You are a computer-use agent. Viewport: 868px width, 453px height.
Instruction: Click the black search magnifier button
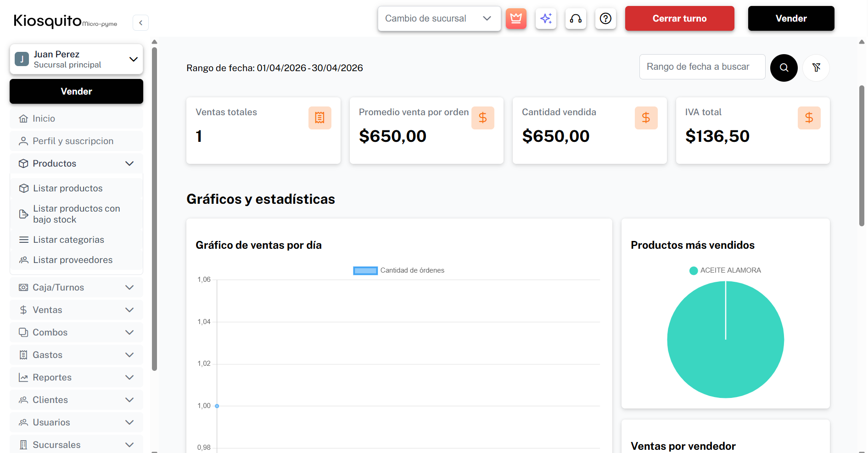tap(784, 68)
